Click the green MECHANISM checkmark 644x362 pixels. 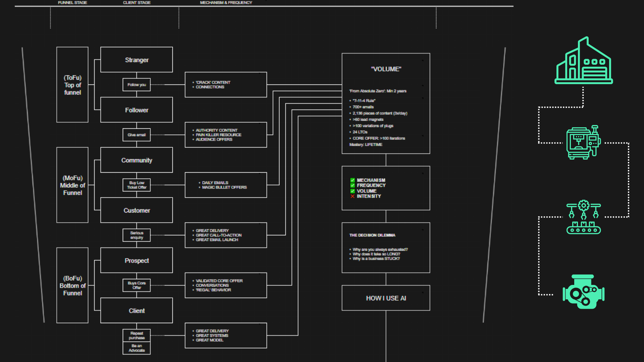click(x=353, y=180)
